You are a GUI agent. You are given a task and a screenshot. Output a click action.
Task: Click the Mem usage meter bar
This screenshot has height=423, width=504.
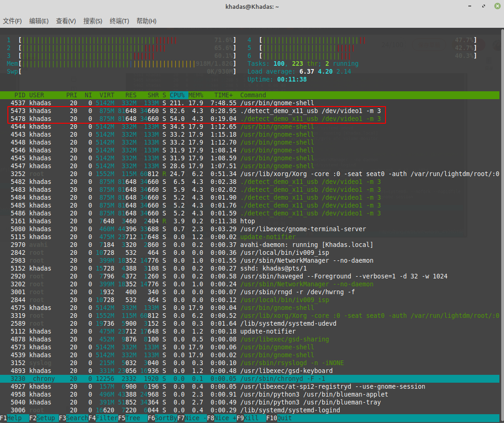point(122,63)
